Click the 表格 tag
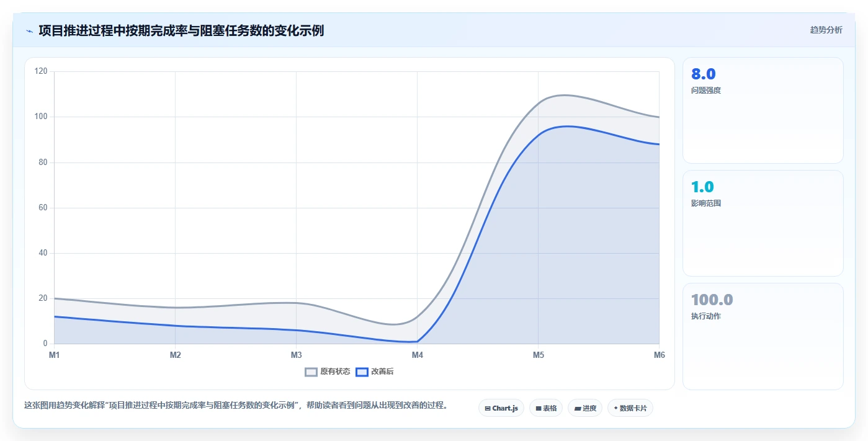Viewport: 868px width, 441px height. click(546, 408)
